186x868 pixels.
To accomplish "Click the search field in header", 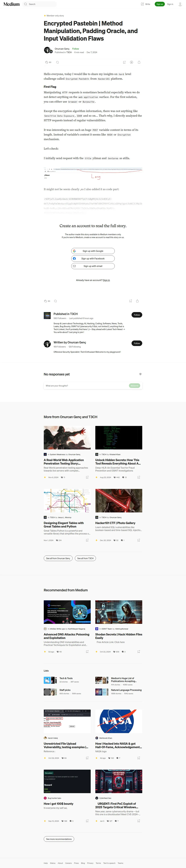I will (40, 4).
